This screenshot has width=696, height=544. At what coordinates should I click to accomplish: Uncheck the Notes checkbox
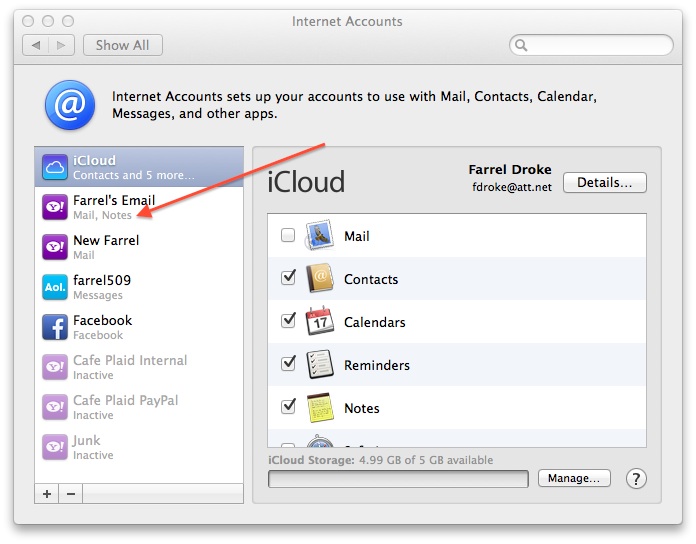click(x=288, y=406)
